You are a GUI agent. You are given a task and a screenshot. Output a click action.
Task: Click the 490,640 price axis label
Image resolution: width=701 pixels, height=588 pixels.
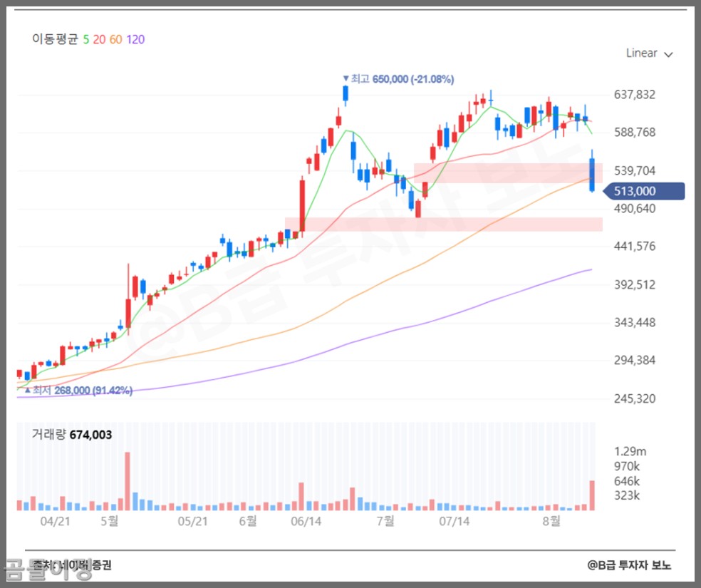(x=634, y=208)
